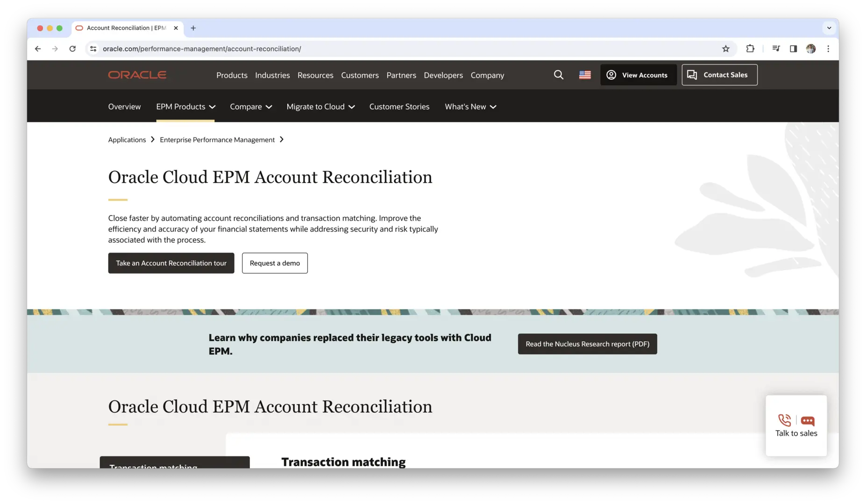
Task: Open the Customers menu
Action: pyautogui.click(x=360, y=75)
